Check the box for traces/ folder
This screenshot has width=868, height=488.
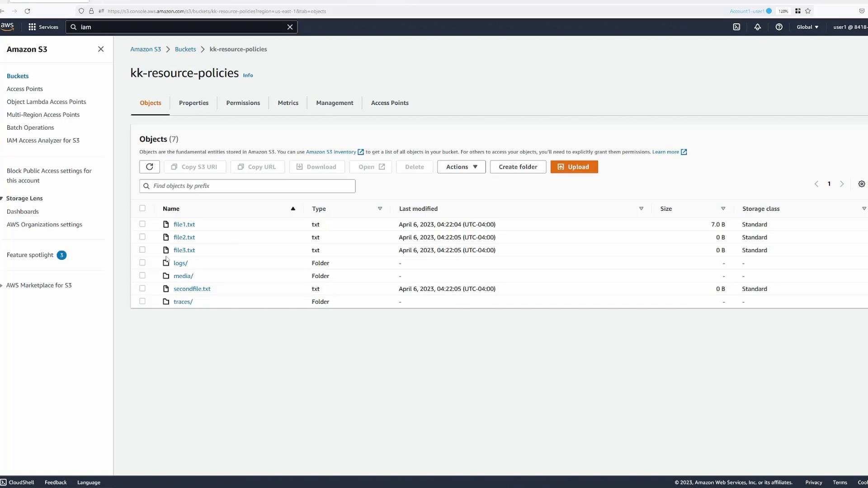142,301
